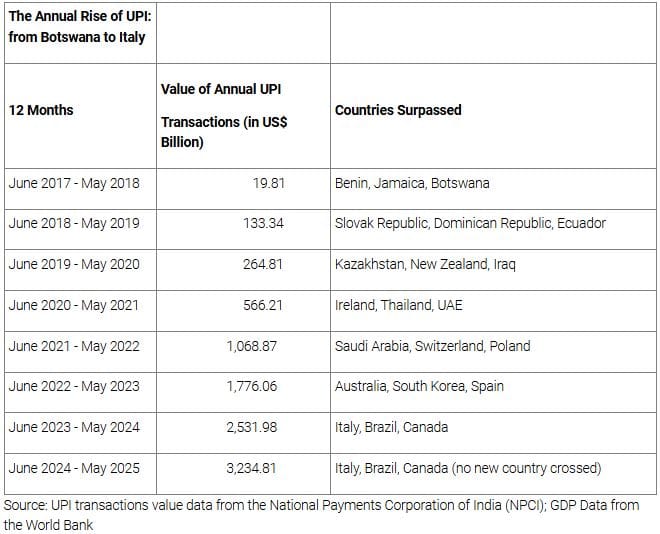Select the '12 Months' column header
The width and height of the screenshot is (660, 534).
(x=41, y=110)
